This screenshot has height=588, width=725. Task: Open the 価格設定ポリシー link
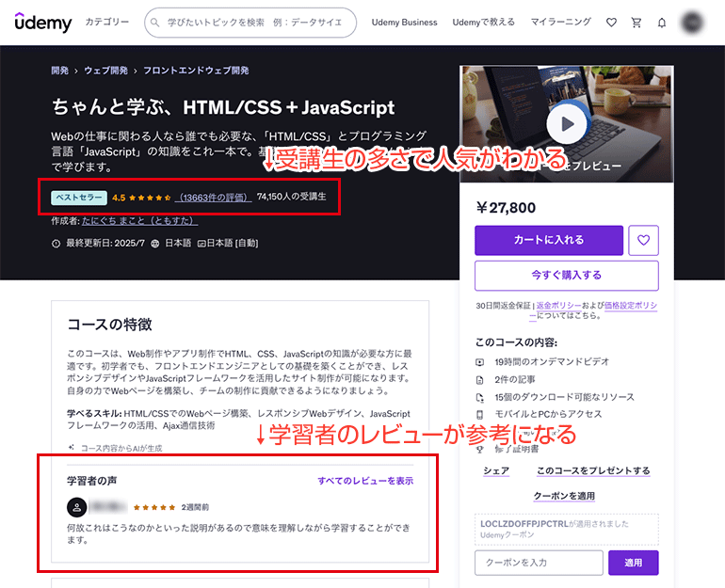(631, 306)
